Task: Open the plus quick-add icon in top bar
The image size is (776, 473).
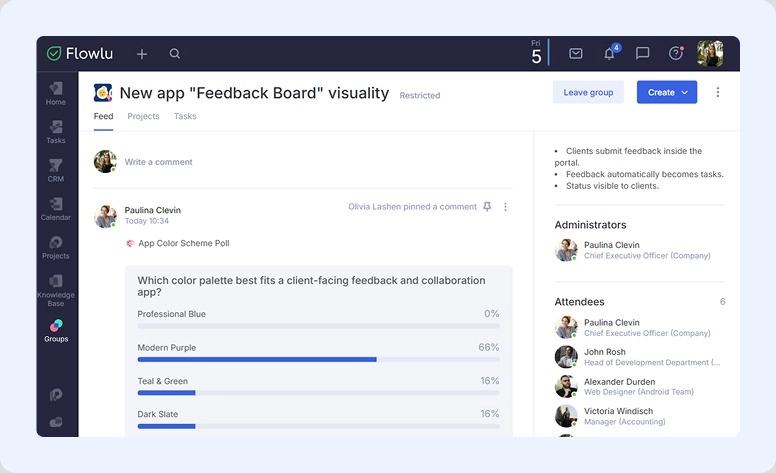Action: coord(142,54)
